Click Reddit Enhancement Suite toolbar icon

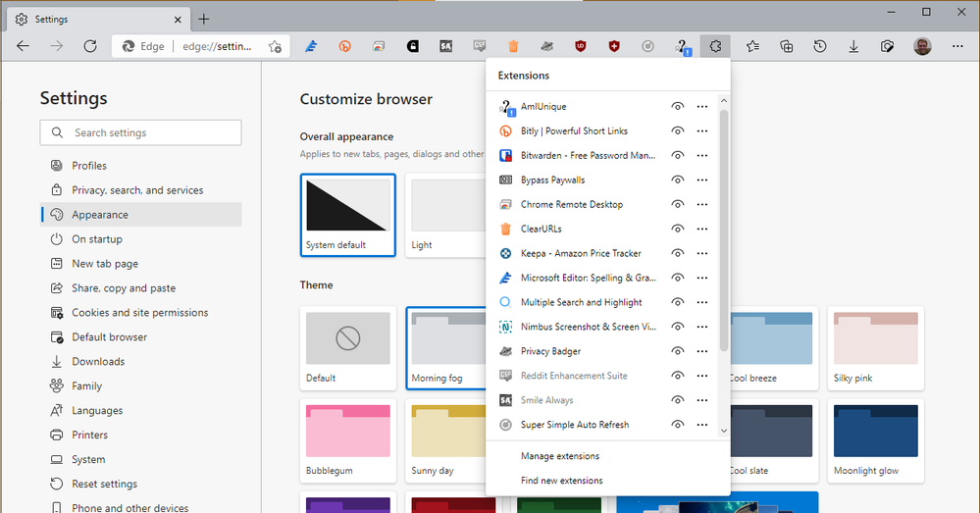click(480, 46)
